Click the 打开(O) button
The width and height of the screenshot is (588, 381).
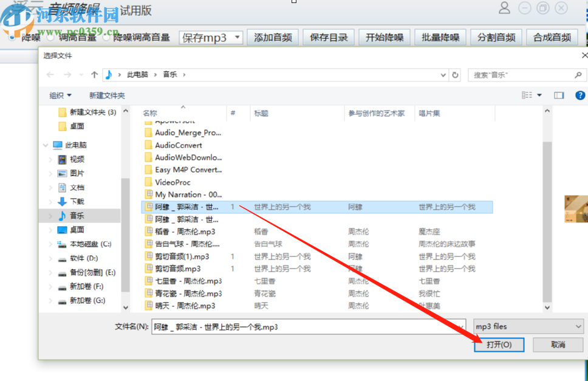499,345
